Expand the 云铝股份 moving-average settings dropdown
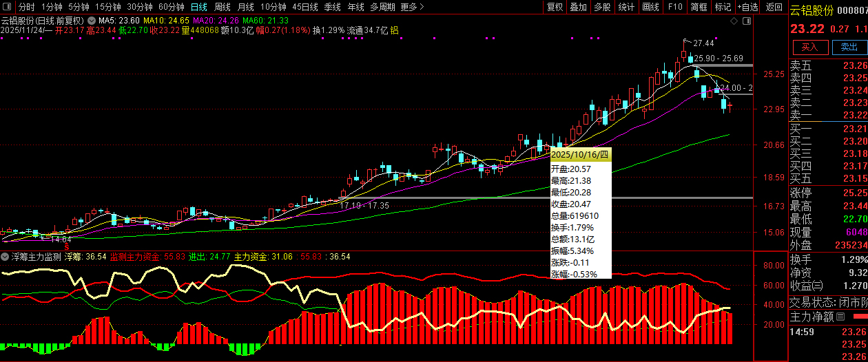The width and height of the screenshot is (868, 362). (x=92, y=21)
